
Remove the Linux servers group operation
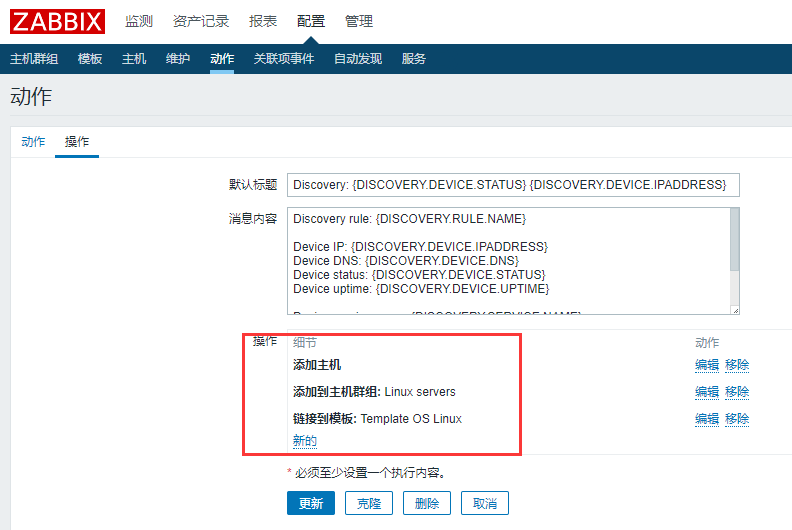[x=737, y=392]
